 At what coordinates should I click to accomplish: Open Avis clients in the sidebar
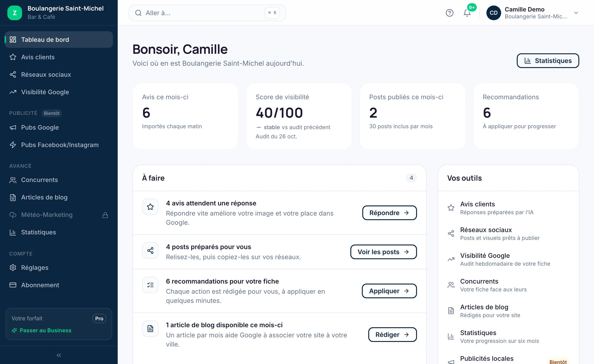(x=59, y=57)
